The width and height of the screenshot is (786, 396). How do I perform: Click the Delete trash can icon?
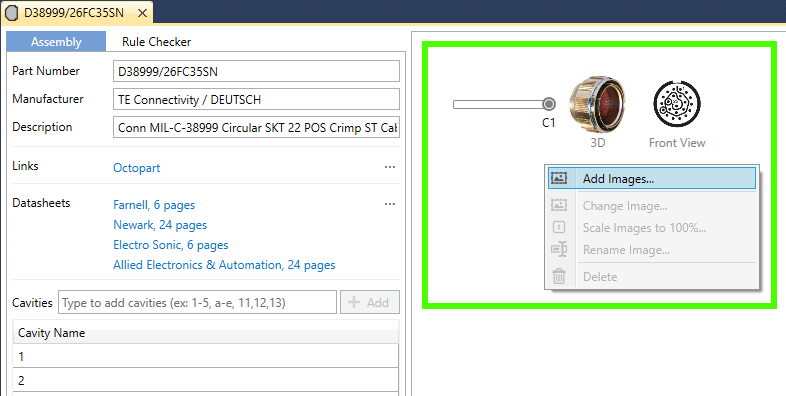(x=559, y=276)
